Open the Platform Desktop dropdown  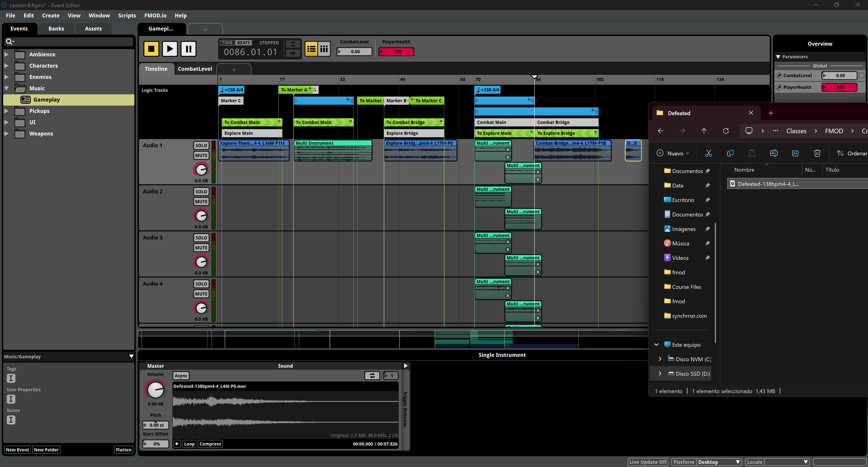coord(719,462)
